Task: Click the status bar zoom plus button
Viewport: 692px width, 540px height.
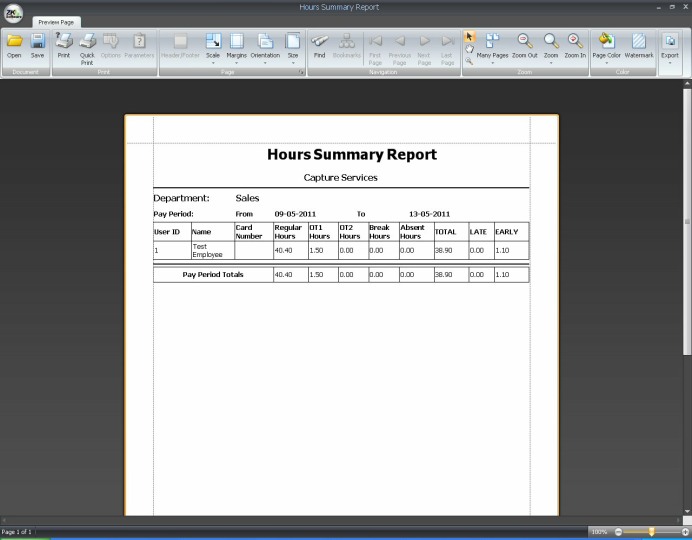Action: point(685,532)
